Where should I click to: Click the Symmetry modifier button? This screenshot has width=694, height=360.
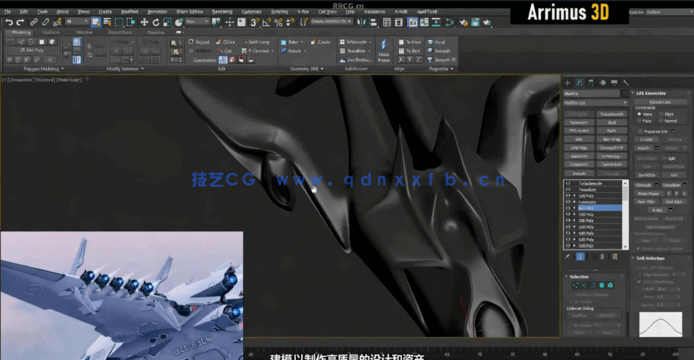point(579,122)
